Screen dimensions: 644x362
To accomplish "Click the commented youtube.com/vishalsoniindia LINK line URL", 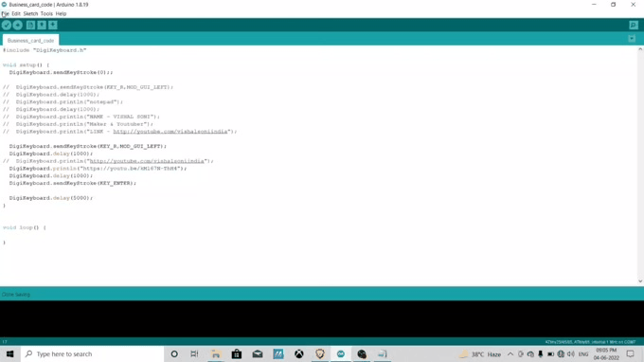I will [170, 132].
